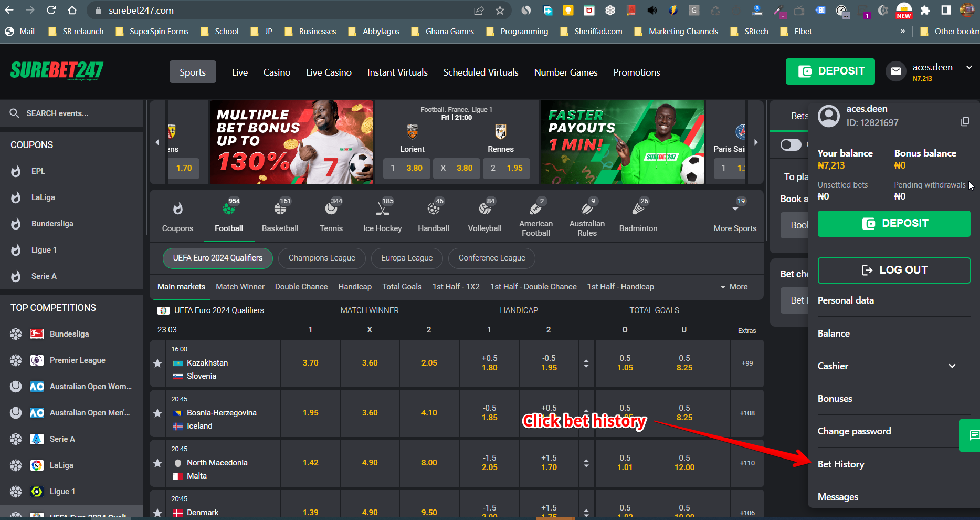980x520 pixels.
Task: Favorite the Bosnia-Herzegovina vs Iceland match star
Action: coord(157,413)
